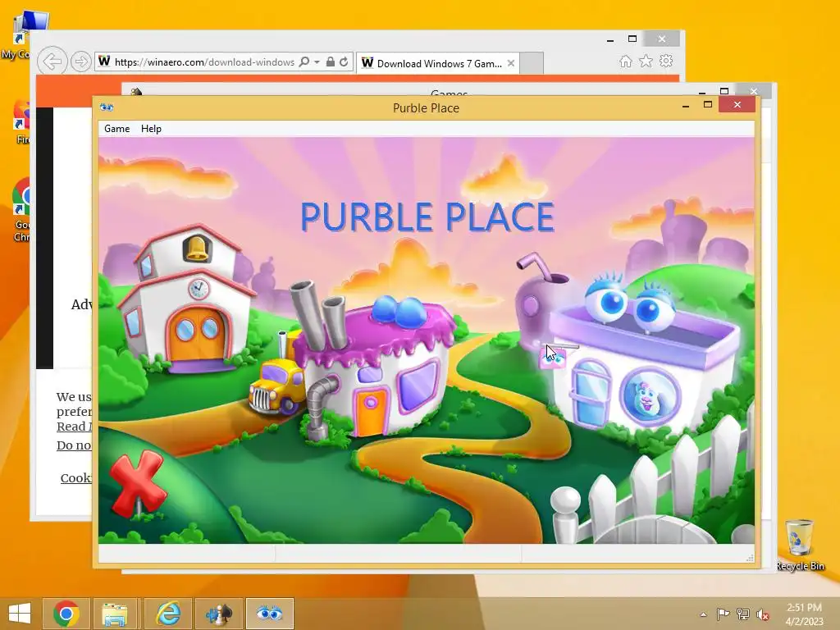Switch to Internet Explorer on the taskbar
Image resolution: width=840 pixels, height=630 pixels.
pos(168,614)
